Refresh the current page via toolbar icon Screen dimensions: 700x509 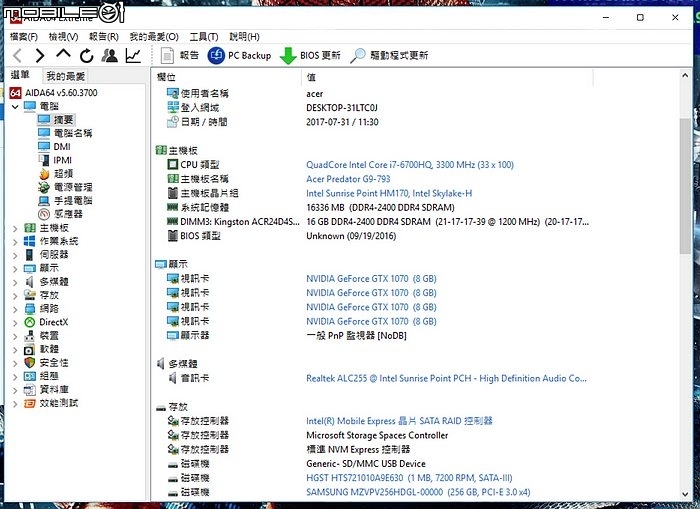(x=87, y=56)
